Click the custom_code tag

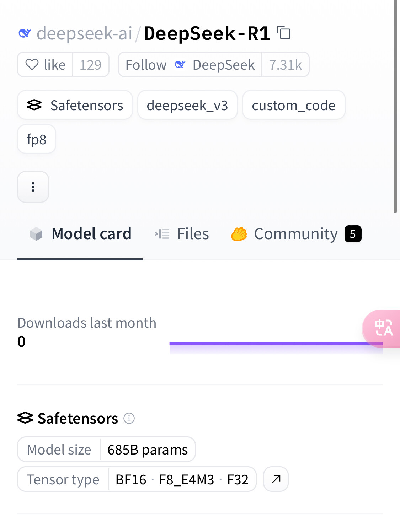coord(294,105)
